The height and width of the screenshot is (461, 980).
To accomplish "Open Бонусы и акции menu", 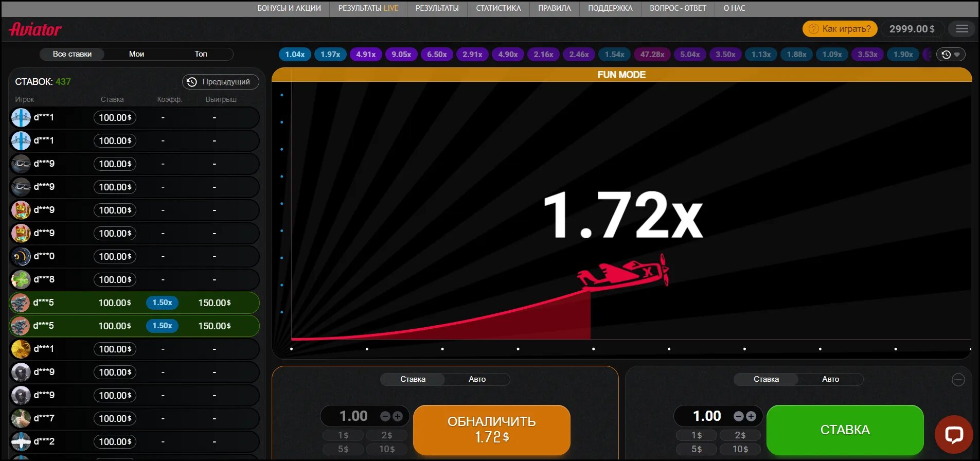I will (x=289, y=8).
